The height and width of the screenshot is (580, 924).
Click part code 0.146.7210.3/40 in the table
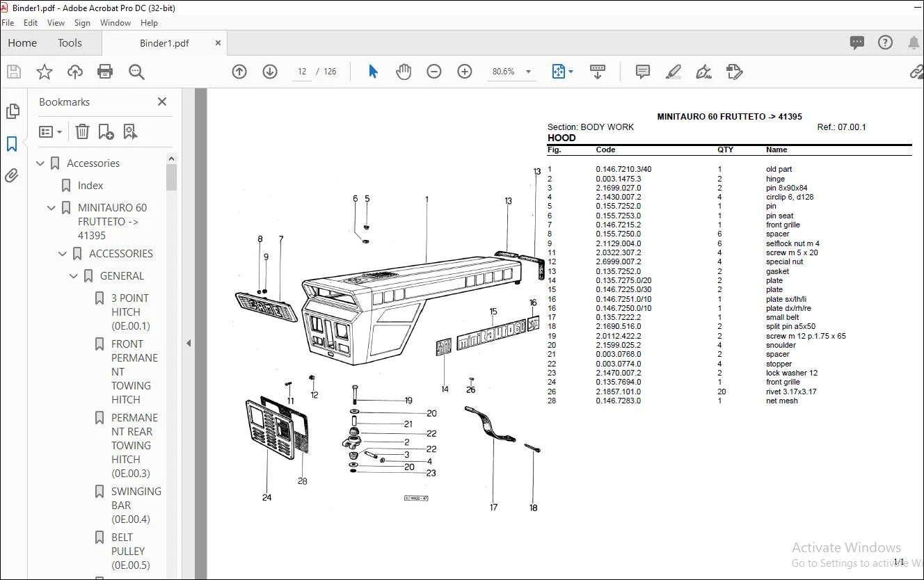click(x=623, y=170)
